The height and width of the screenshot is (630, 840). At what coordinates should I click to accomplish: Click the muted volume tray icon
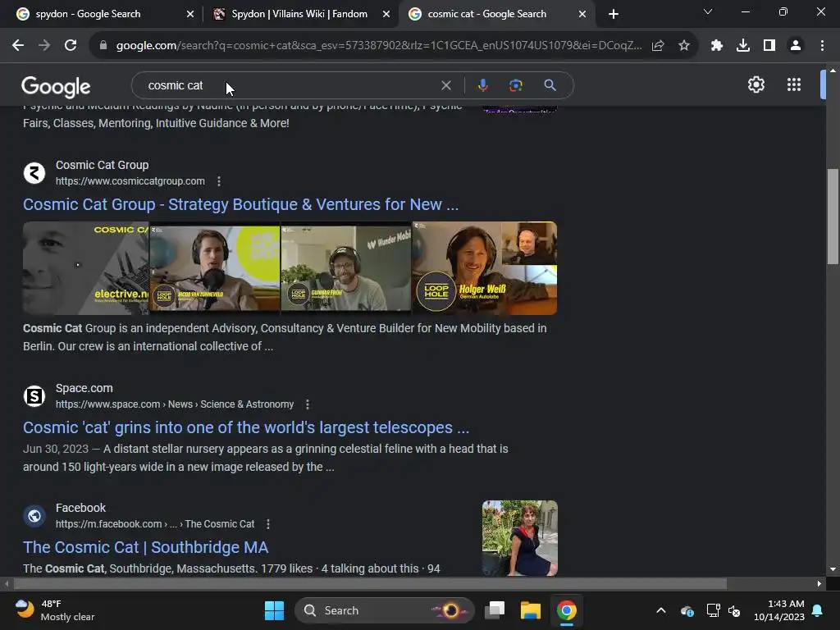tap(734, 610)
